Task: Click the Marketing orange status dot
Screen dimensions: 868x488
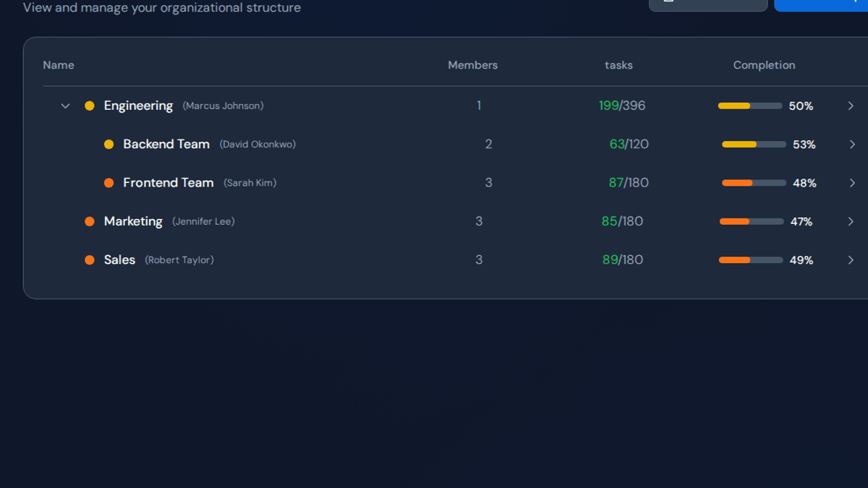Action: point(90,221)
